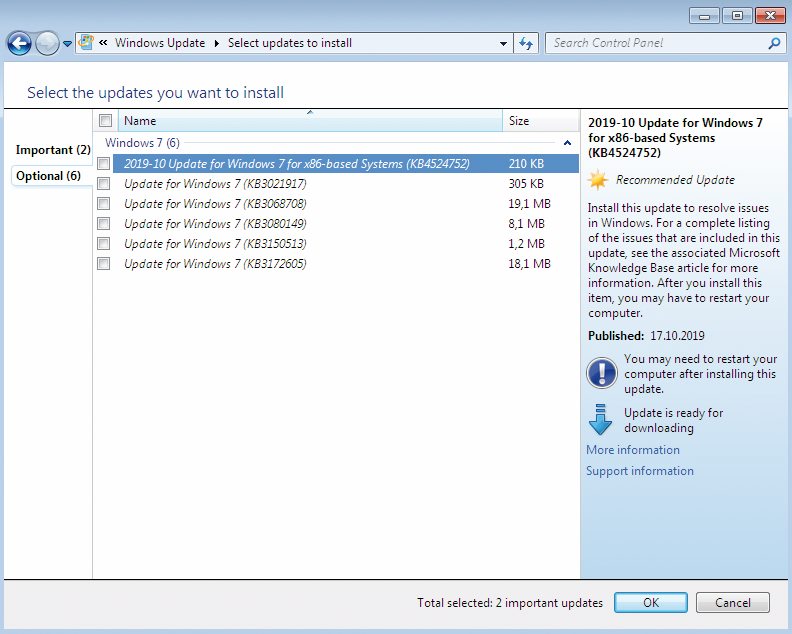This screenshot has width=792, height=634.
Task: Check the KB3021917 update checkbox
Action: click(x=104, y=183)
